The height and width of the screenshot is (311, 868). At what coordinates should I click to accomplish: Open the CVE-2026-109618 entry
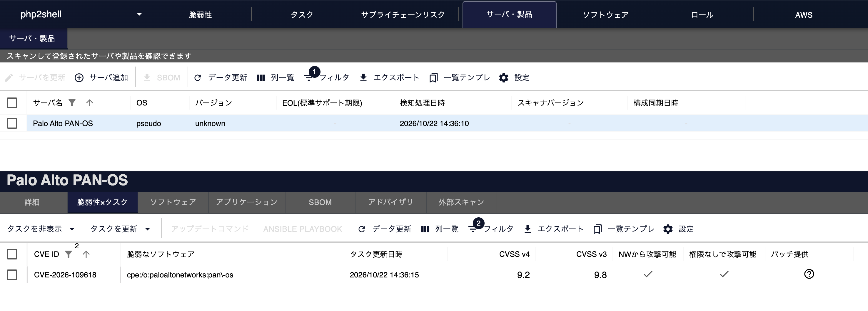tap(65, 274)
